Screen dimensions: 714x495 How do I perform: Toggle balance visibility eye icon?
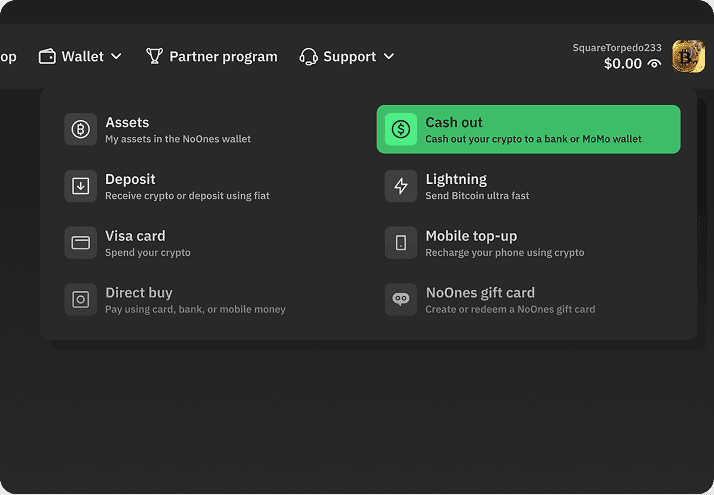(x=654, y=64)
